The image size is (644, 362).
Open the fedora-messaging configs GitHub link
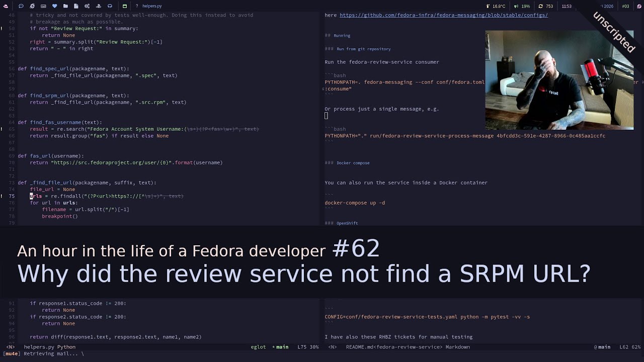coord(444,15)
